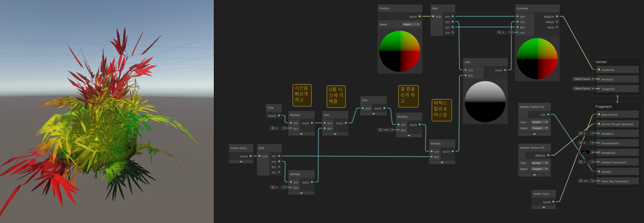Image resolution: width=644 pixels, height=223 pixels.
Task: Click the Position node color preview
Action: click(400, 51)
